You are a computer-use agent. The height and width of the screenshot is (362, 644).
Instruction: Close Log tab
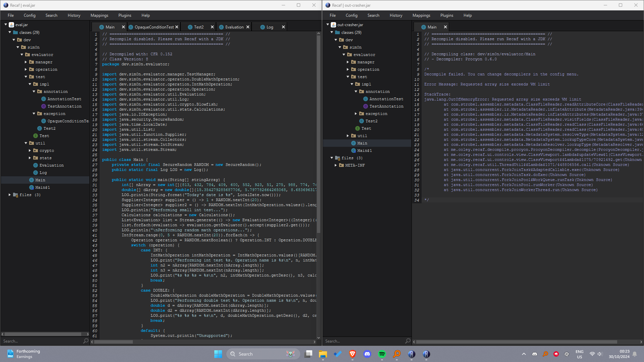(x=283, y=27)
